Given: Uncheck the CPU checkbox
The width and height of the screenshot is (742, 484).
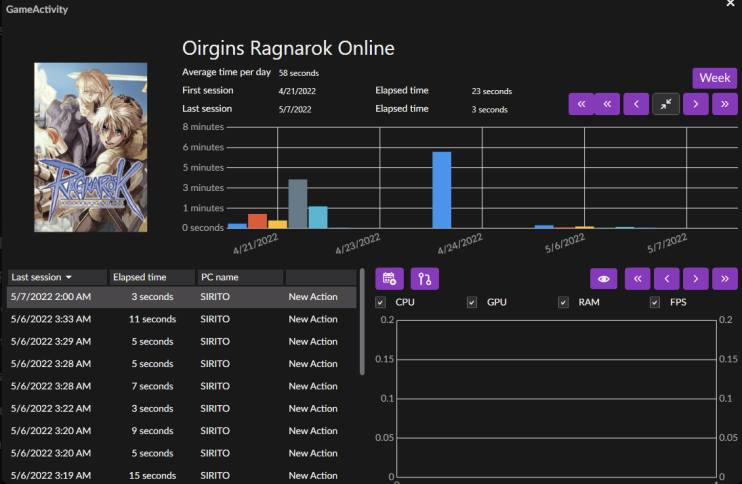Looking at the screenshot, I should tap(380, 302).
